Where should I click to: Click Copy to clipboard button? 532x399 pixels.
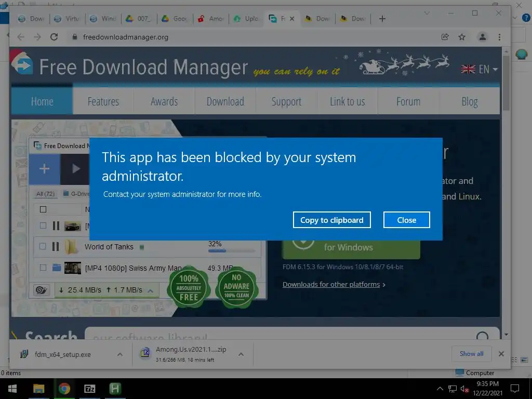(331, 220)
